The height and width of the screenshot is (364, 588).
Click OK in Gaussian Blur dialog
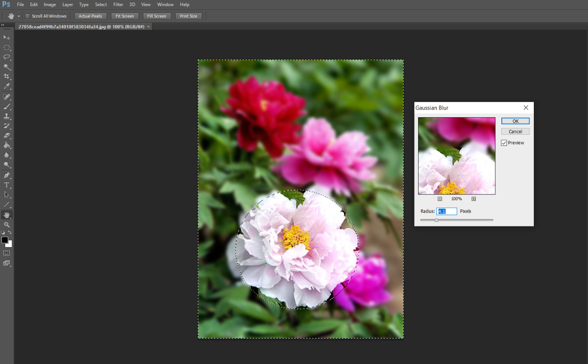tap(515, 121)
